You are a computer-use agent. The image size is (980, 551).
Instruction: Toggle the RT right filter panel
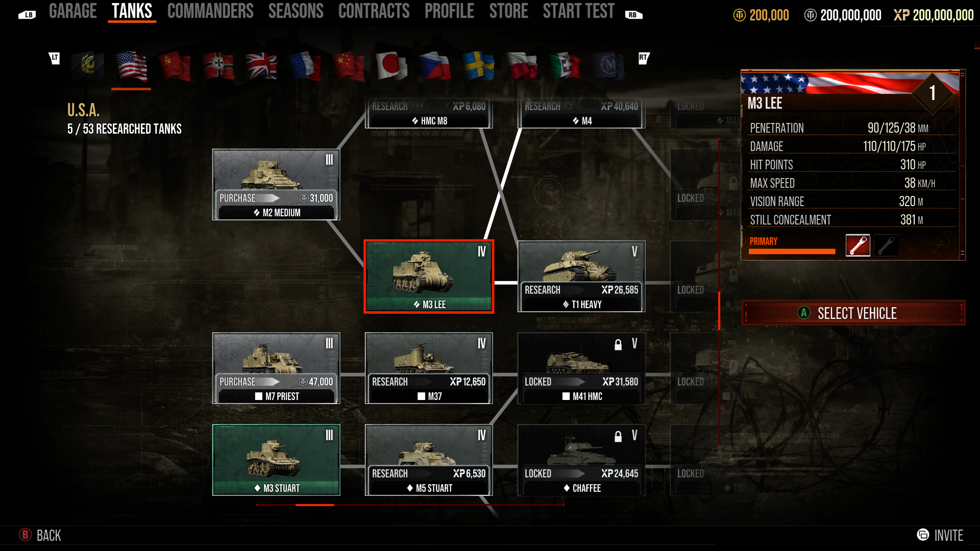pyautogui.click(x=643, y=60)
